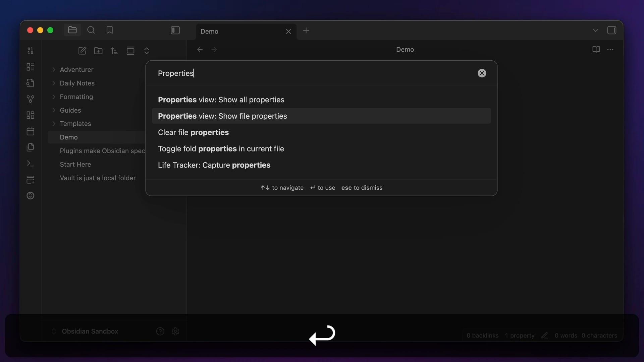Open the search pane icon
The image size is (644, 362).
coord(91,30)
